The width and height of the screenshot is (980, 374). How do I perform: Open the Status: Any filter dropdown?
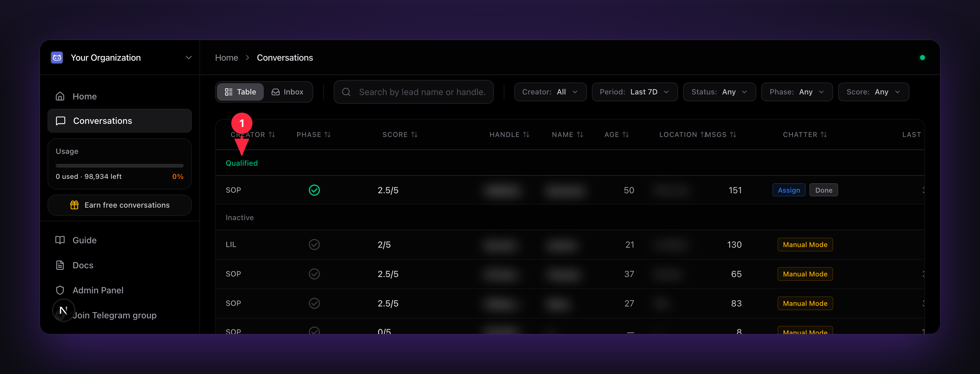[x=719, y=92]
